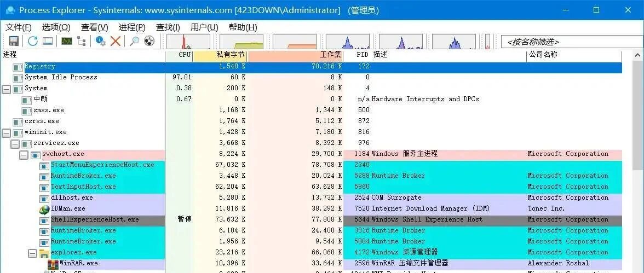
Task: Toggle the process tree view icon
Action: click(82, 41)
